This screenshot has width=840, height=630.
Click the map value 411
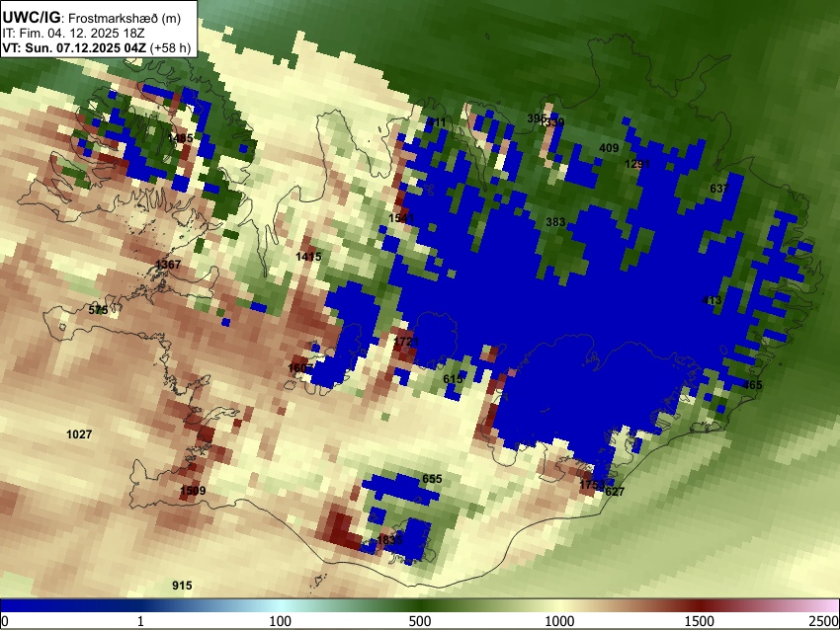point(436,122)
